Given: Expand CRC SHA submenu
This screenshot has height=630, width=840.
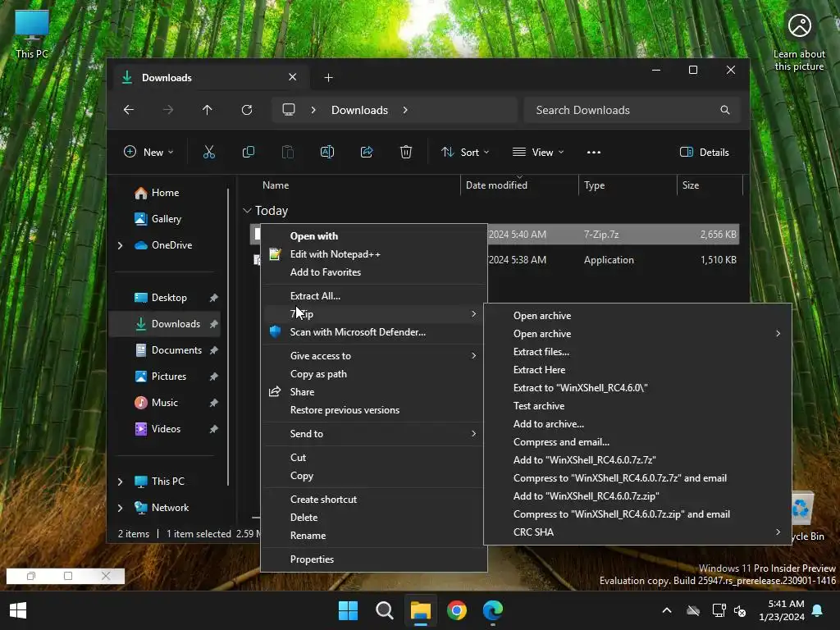Looking at the screenshot, I should coord(637,532).
